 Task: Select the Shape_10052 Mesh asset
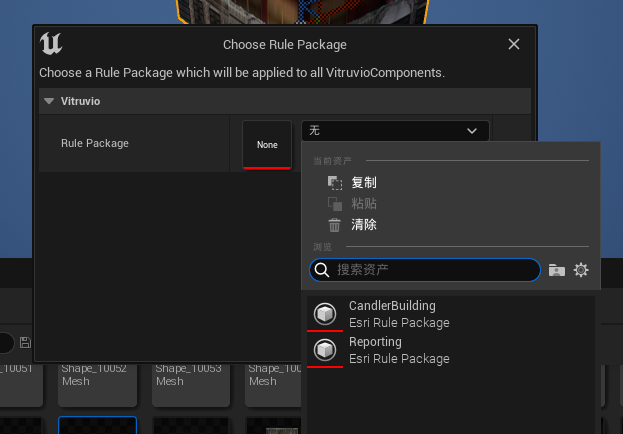[x=97, y=384]
